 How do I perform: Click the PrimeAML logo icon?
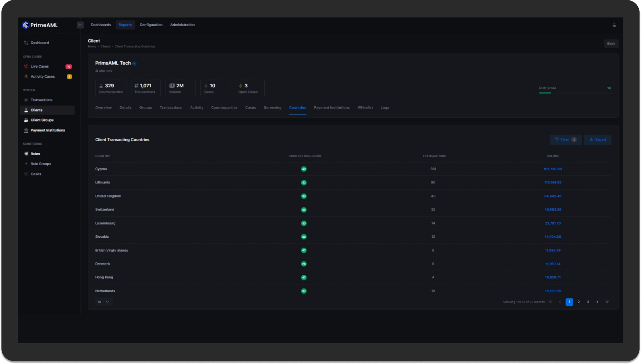[25, 25]
